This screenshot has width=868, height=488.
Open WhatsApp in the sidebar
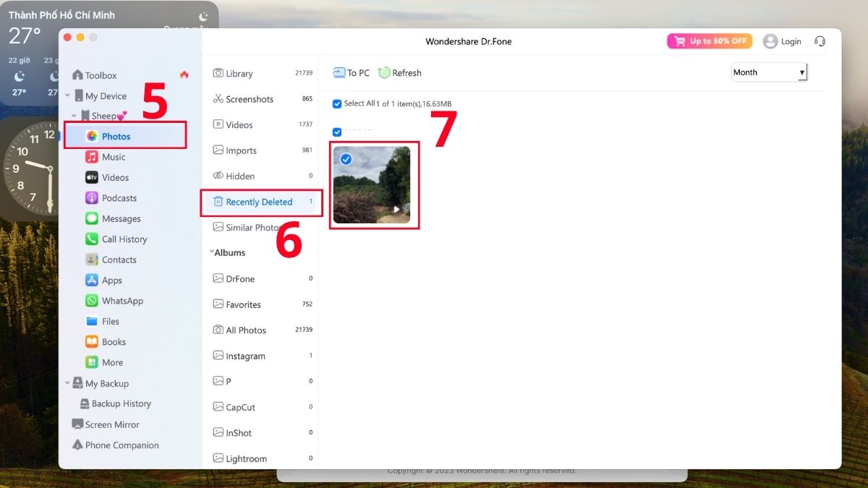[114, 301]
